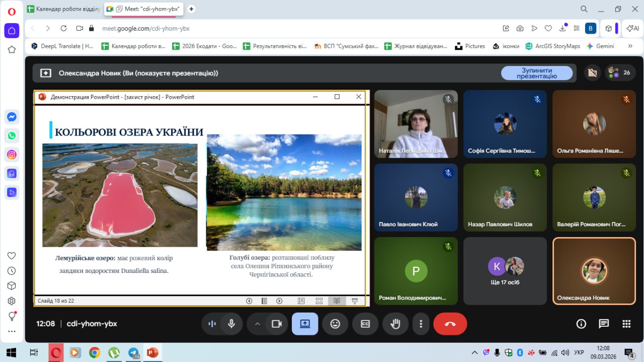Open Messenger in the Opera sidebar
Screen dimensions: 644x362
[x=12, y=117]
